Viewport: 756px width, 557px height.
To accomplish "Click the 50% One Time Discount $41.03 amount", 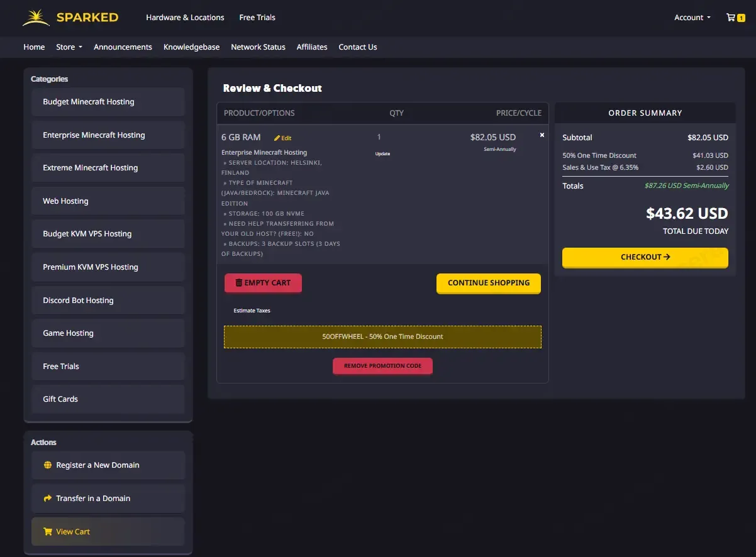I will (x=710, y=155).
